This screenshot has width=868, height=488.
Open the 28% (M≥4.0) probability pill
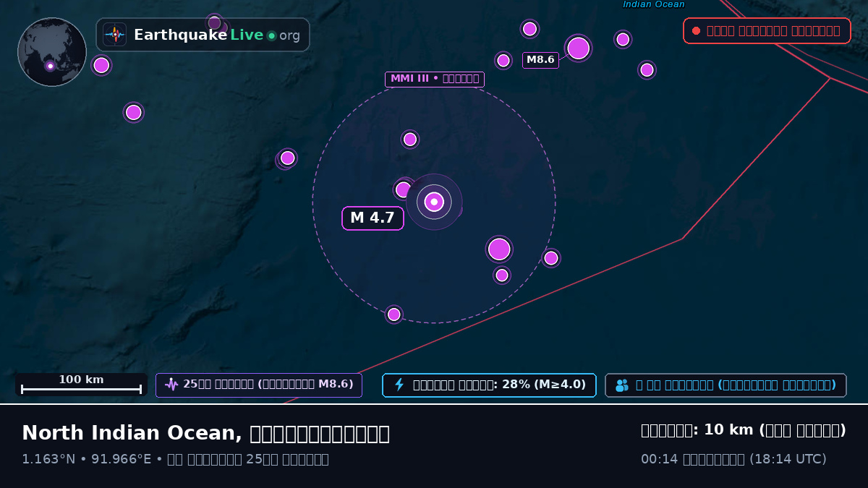click(489, 385)
